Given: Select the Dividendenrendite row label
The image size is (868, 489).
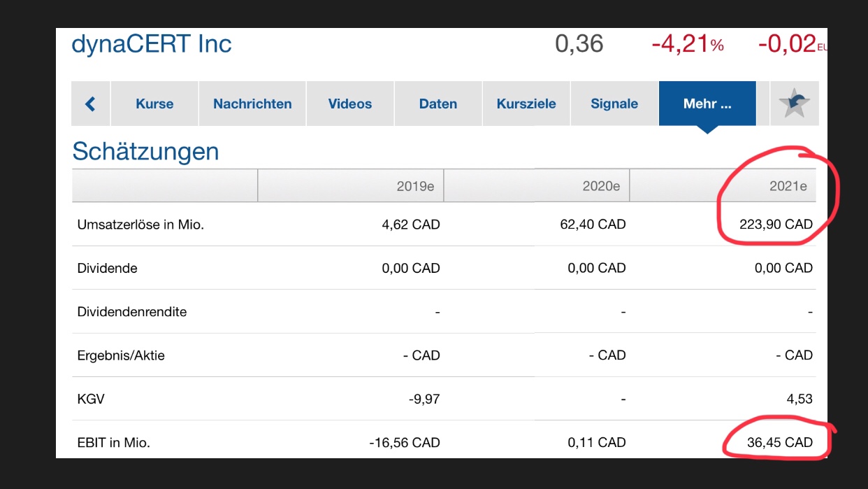Looking at the screenshot, I should [132, 312].
